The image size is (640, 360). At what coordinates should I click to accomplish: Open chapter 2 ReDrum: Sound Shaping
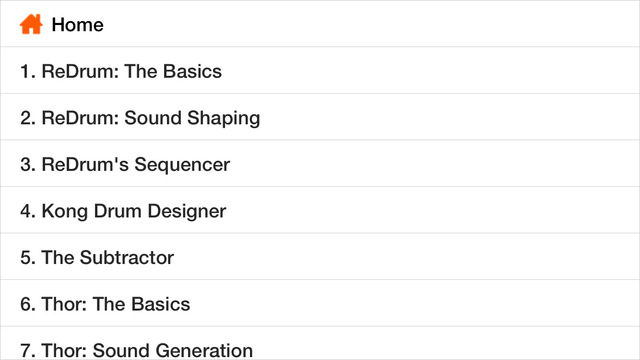click(x=320, y=117)
